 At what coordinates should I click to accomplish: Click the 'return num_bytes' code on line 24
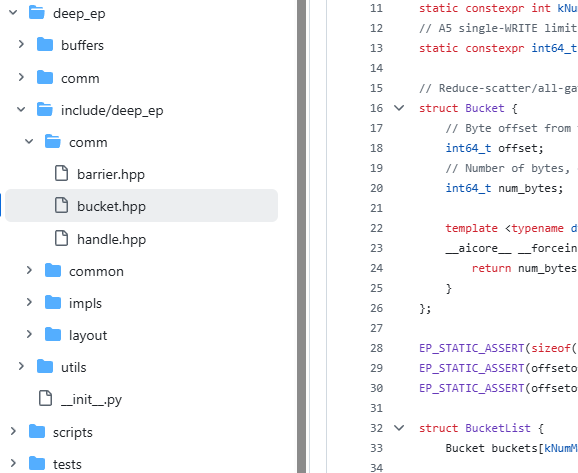click(x=524, y=268)
